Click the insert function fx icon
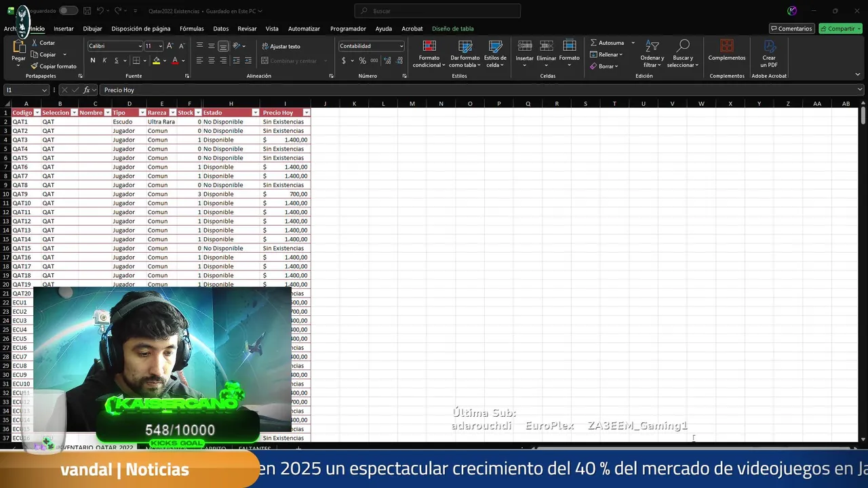Image resolution: width=868 pixels, height=488 pixels. 86,90
